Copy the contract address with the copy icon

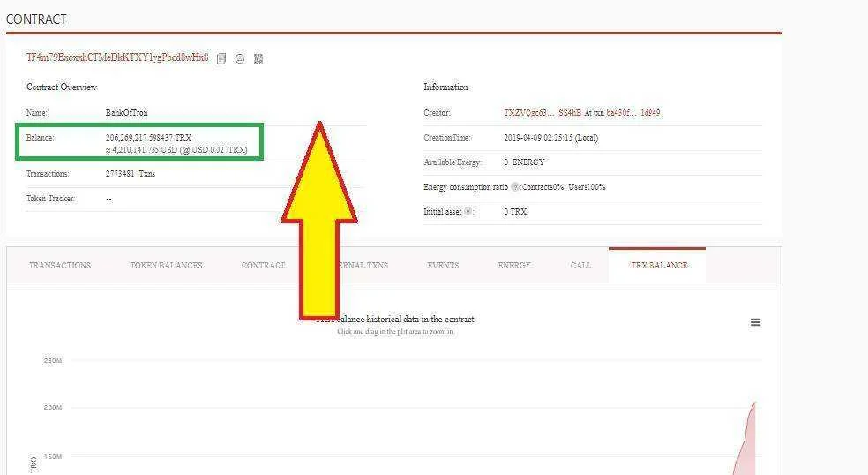pos(221,58)
